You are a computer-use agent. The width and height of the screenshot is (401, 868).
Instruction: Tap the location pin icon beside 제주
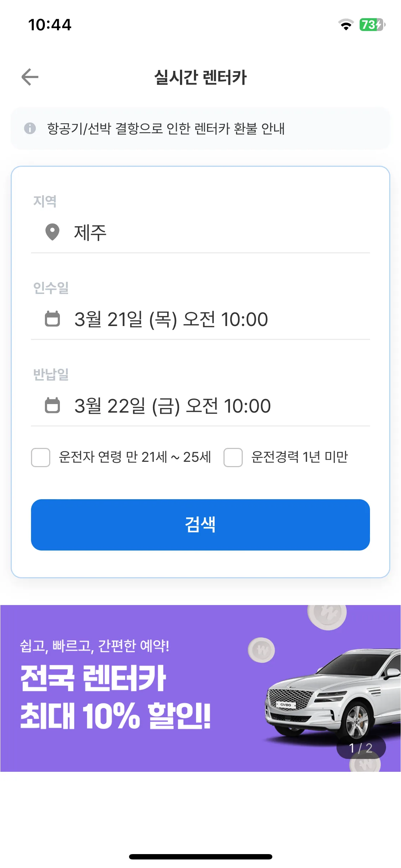(52, 232)
